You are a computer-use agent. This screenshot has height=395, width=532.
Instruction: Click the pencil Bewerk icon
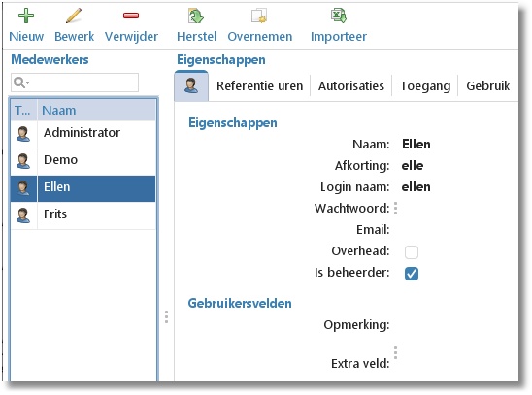(74, 16)
